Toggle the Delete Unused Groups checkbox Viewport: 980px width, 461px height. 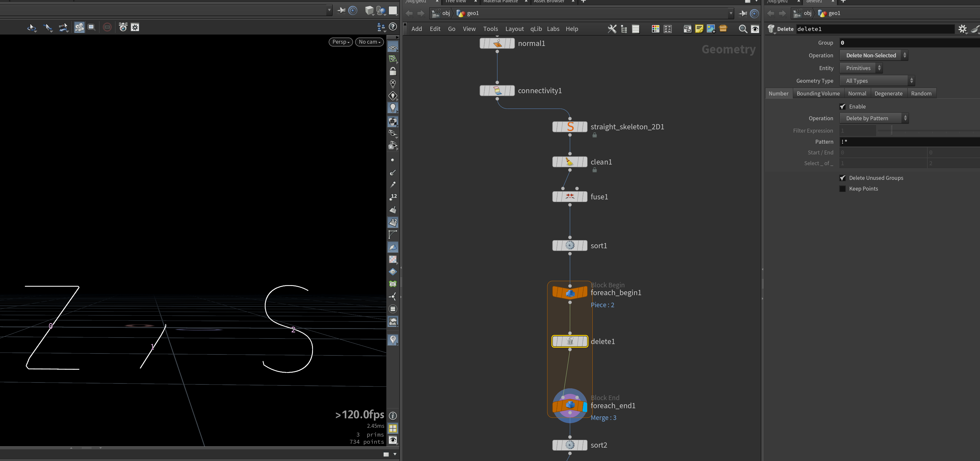coord(842,178)
